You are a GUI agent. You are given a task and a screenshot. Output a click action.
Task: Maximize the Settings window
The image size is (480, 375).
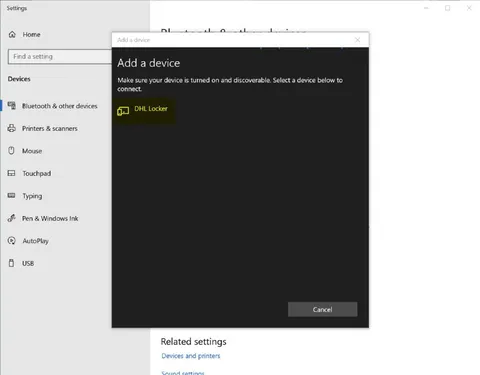point(448,8)
